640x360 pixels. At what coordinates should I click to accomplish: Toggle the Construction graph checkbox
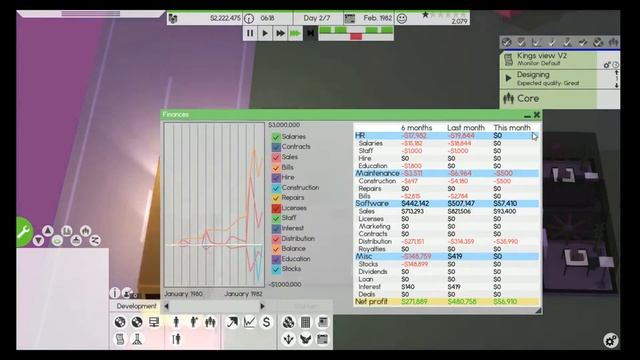pos(276,188)
